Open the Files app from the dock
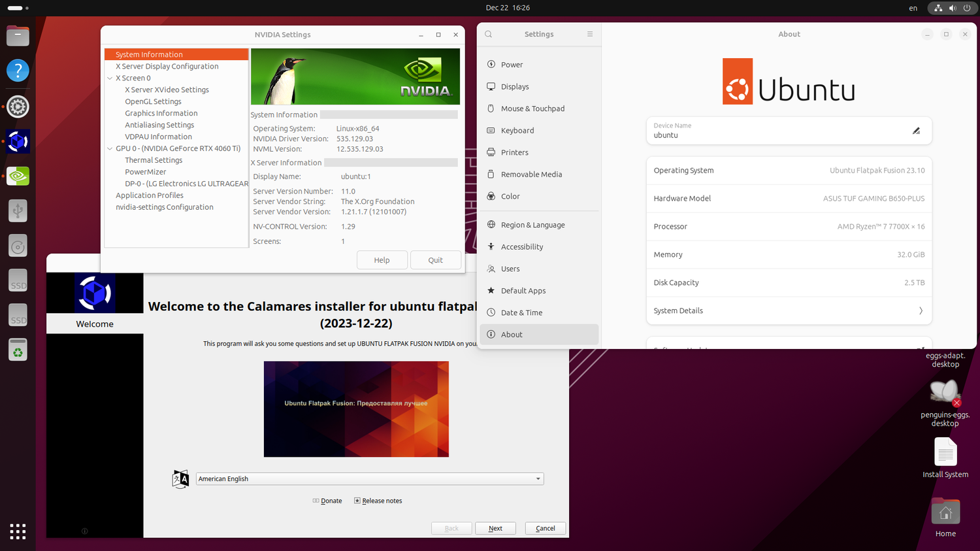This screenshot has width=980, height=551. tap(18, 35)
